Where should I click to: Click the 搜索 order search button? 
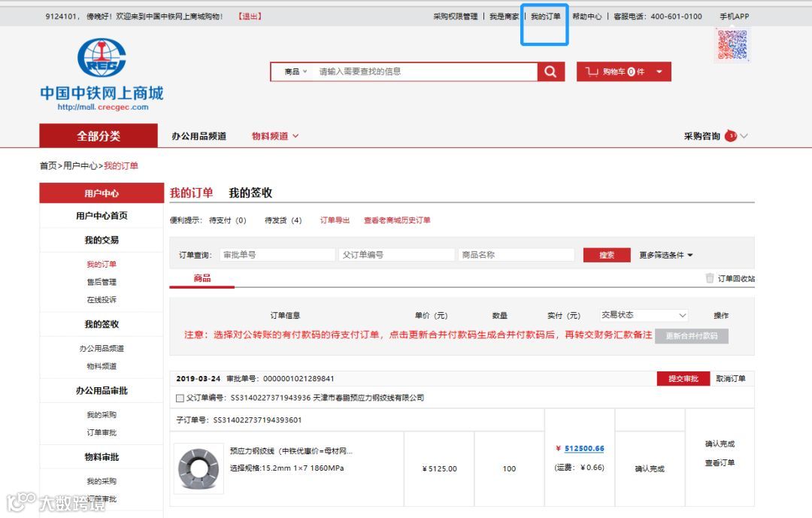(607, 255)
